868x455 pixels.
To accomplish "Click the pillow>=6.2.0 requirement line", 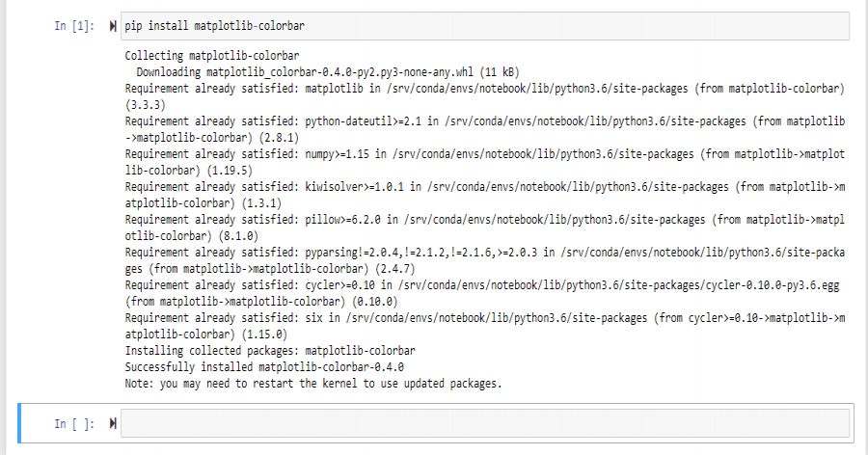I will 482,220.
